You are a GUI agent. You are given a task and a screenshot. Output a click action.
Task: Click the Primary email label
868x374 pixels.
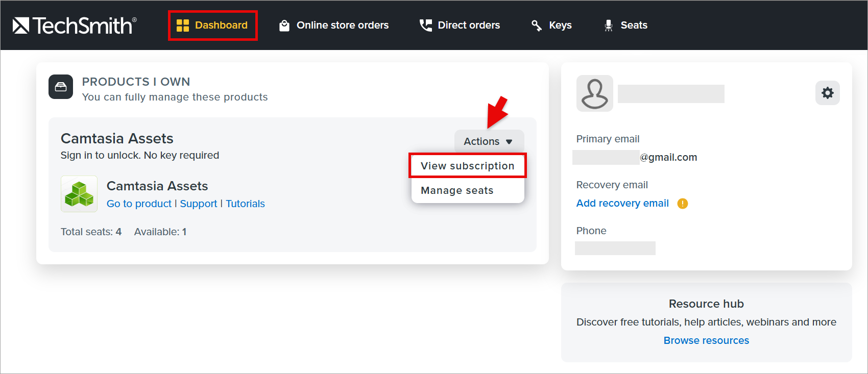(x=608, y=139)
